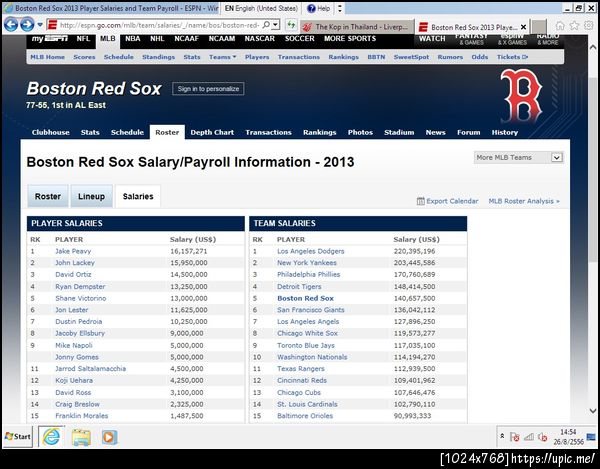Open the Windows Start button

(18, 436)
